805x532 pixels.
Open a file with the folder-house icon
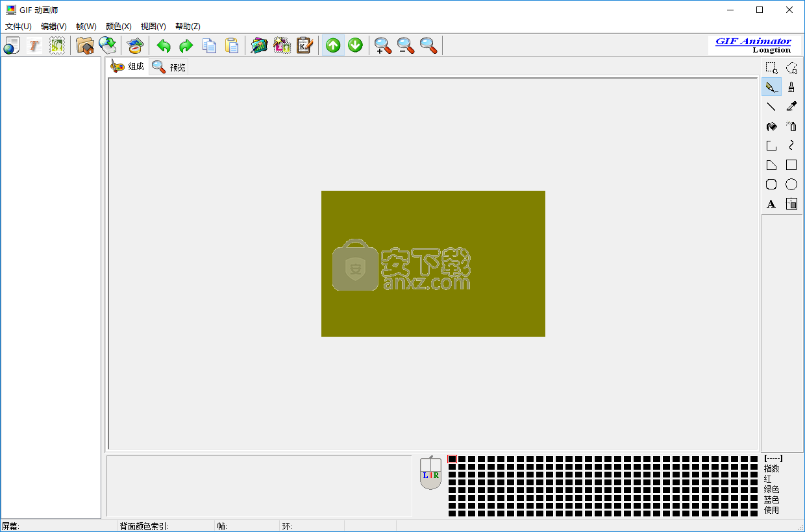tap(85, 45)
